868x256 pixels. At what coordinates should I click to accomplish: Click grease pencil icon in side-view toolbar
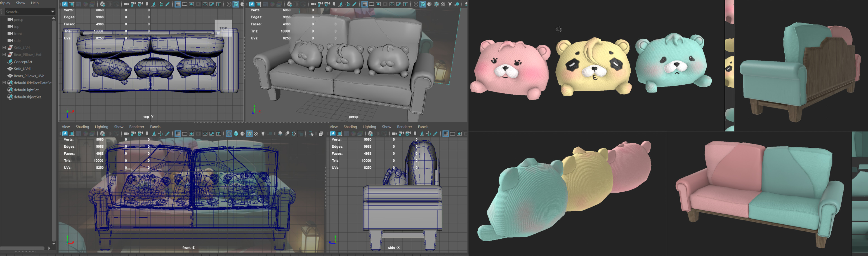(435, 134)
